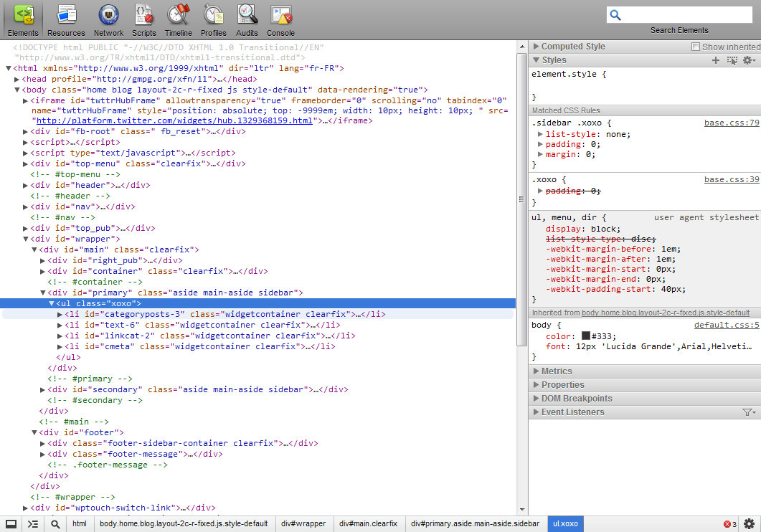The height and width of the screenshot is (532, 761).
Task: Select body.home.blog breadcrumb item
Action: pyautogui.click(x=184, y=524)
